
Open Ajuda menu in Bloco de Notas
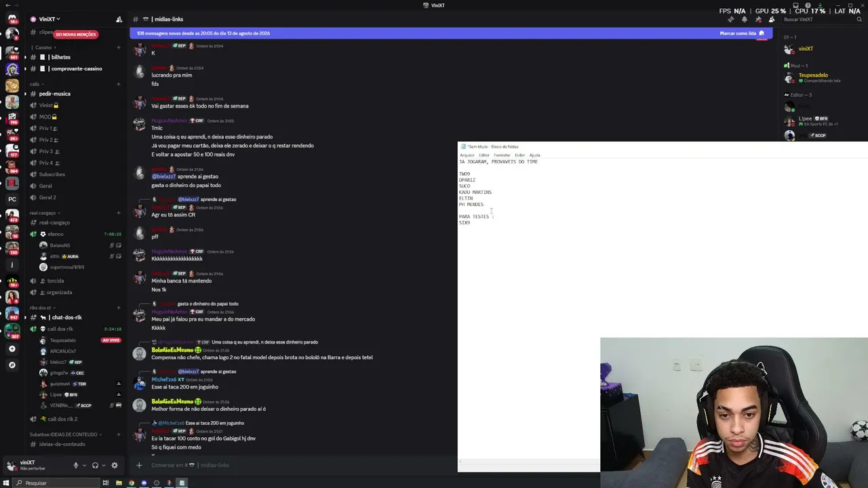pyautogui.click(x=534, y=155)
